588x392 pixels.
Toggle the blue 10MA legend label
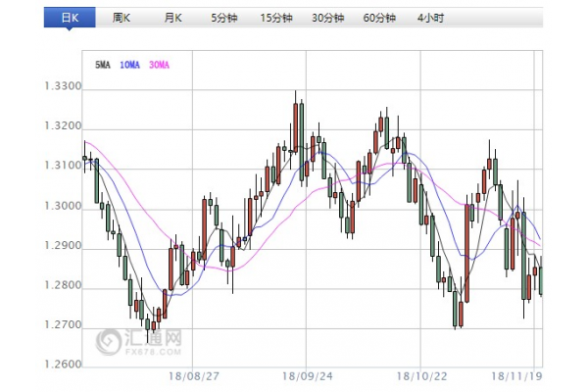coord(129,65)
